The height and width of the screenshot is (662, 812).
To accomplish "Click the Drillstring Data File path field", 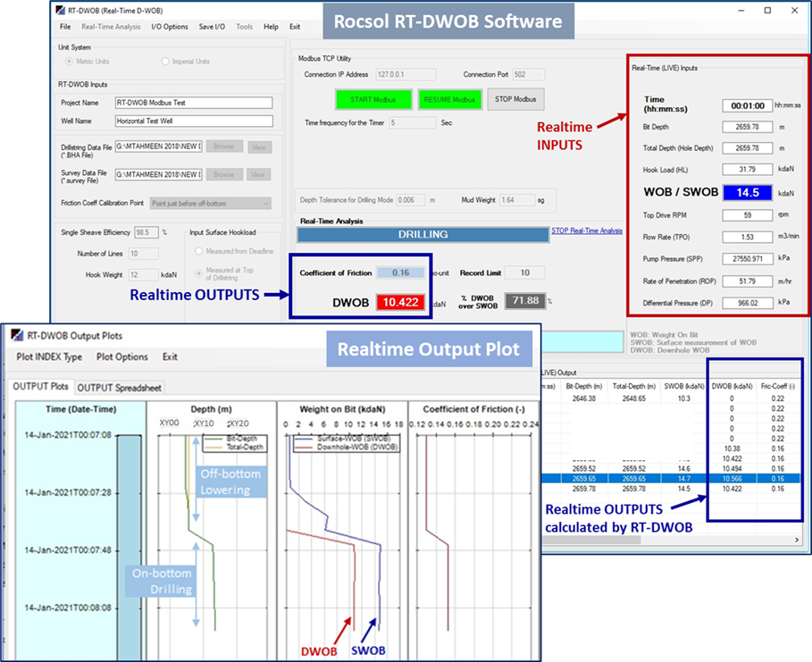I will (158, 147).
